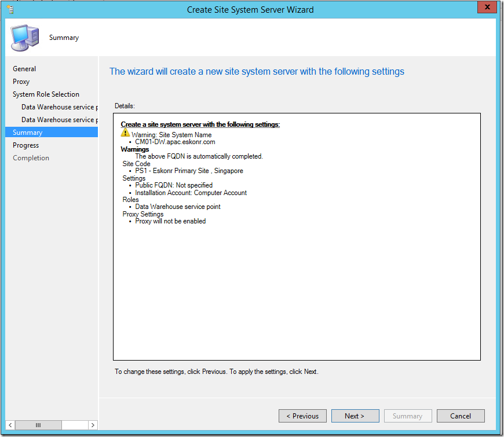504x437 pixels.
Task: Select the Completion step
Action: point(31,158)
